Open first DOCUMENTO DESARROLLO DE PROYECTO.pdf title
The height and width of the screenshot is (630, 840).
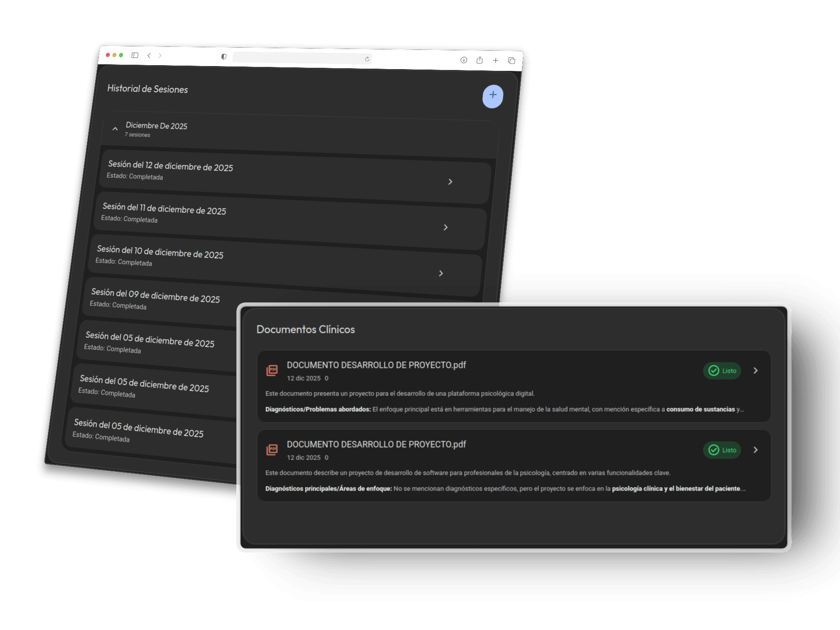[376, 365]
